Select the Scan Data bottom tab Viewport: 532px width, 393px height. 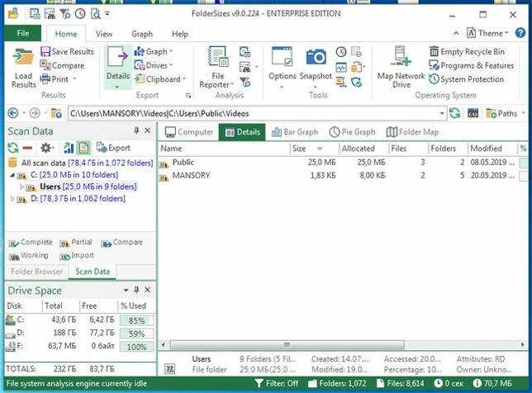coord(93,272)
